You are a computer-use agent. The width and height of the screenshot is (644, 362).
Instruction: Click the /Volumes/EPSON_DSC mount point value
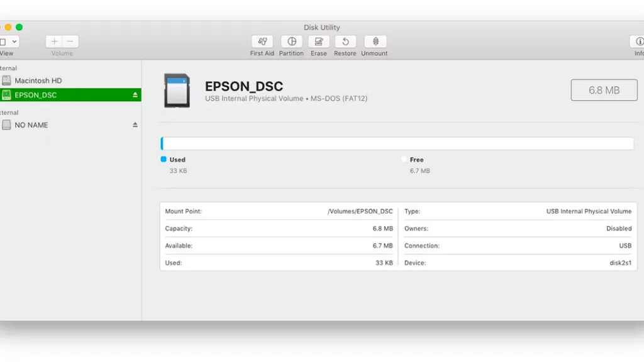360,211
